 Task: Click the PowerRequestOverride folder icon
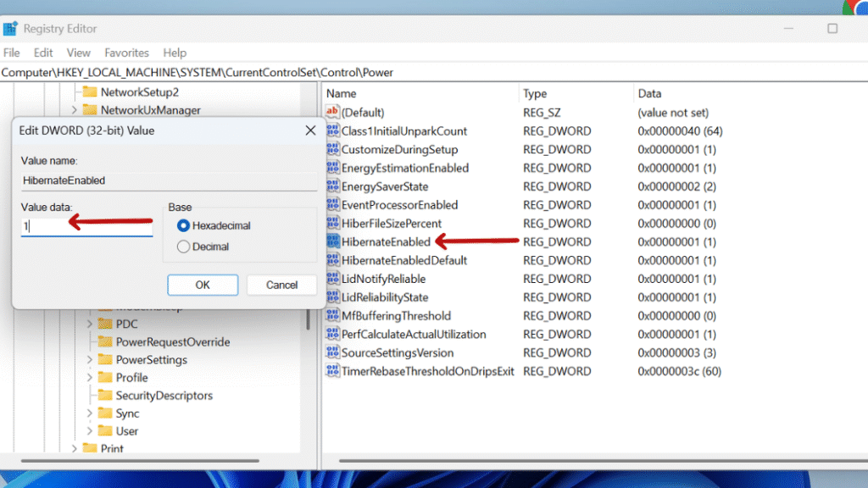pyautogui.click(x=104, y=341)
